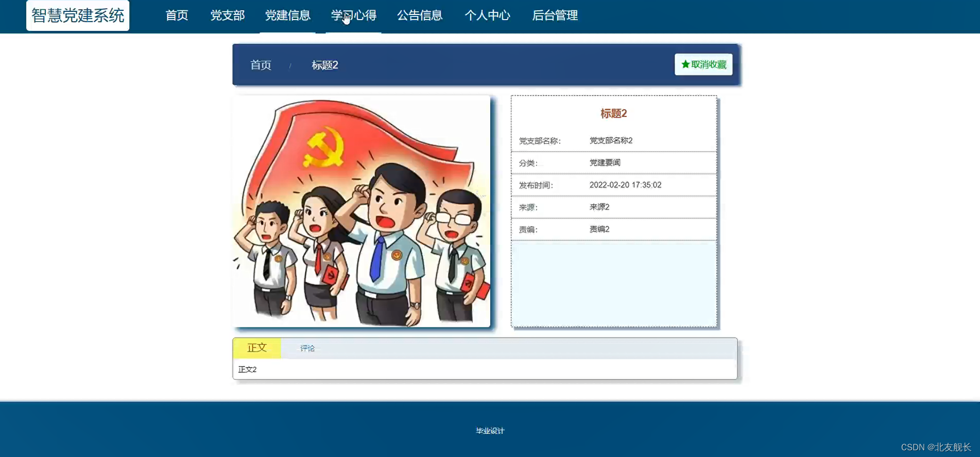
Task: Open the 学习心得 menu item
Action: (353, 15)
